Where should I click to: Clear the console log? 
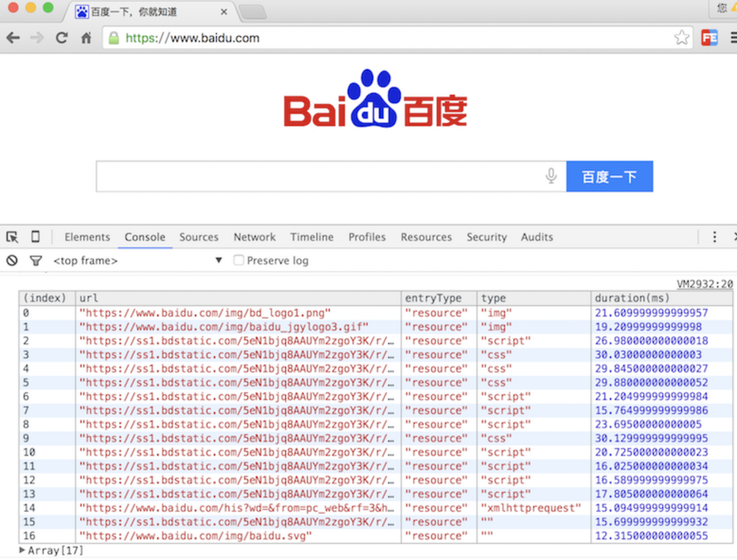tap(12, 260)
